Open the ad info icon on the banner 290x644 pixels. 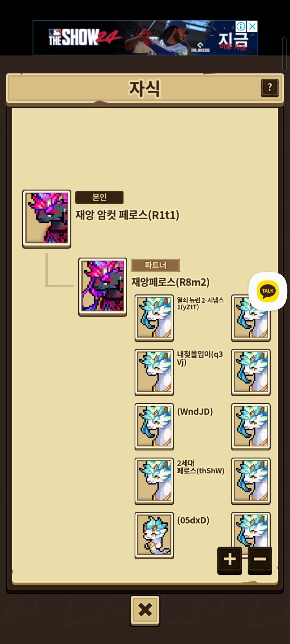point(241,26)
